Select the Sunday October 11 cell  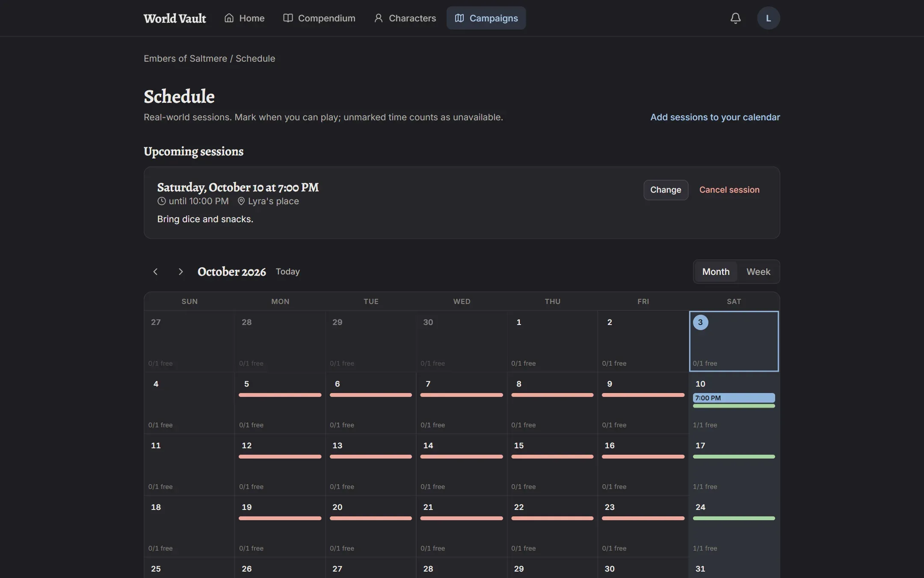point(189,465)
